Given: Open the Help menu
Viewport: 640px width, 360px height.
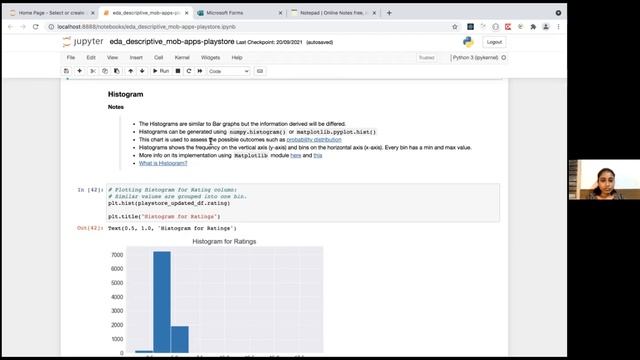Looking at the screenshot, I should tap(237, 58).
